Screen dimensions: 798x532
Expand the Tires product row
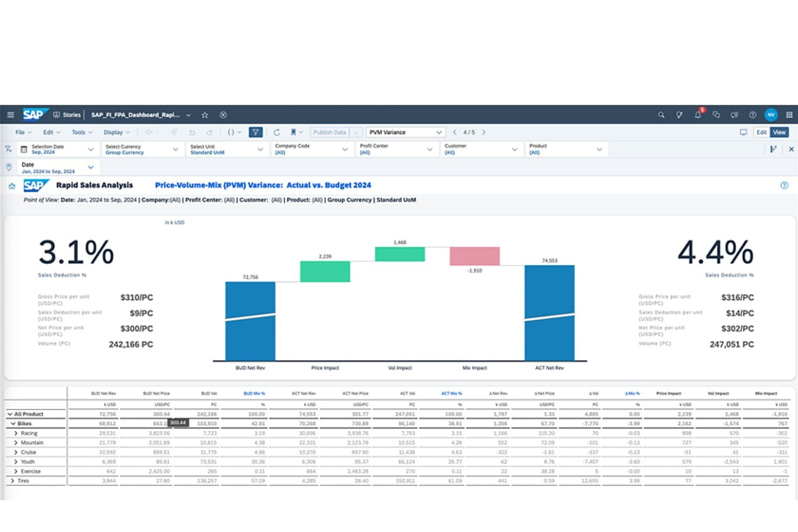coord(12,481)
